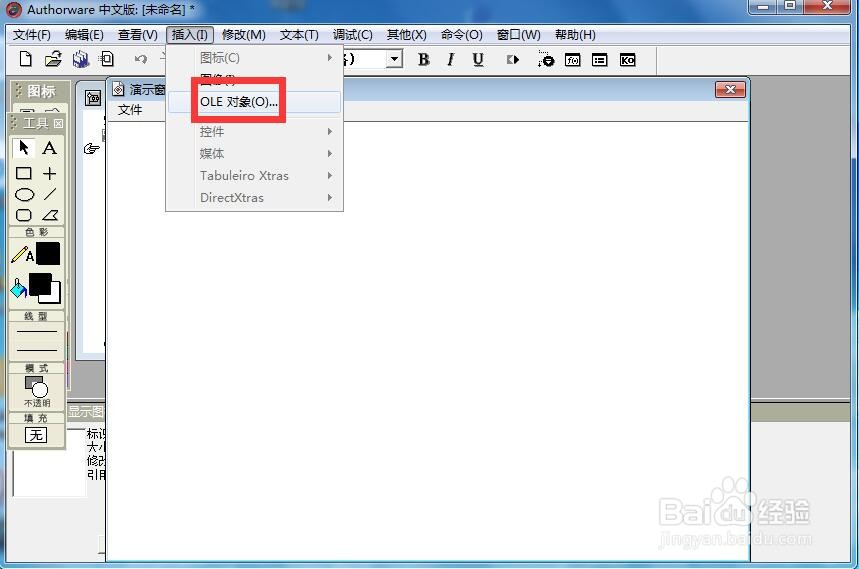Choose OLE 对象(O)... menu entry
This screenshot has height=569, width=859.
(255, 102)
